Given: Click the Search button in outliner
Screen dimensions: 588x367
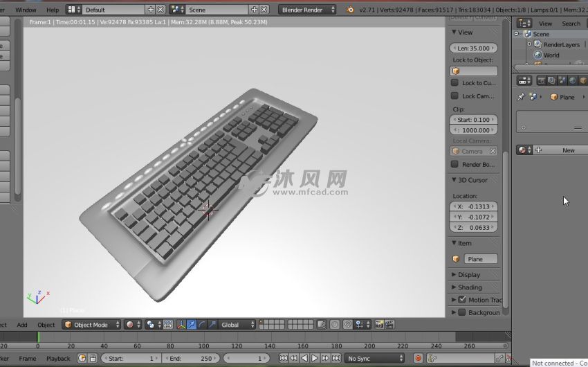Looking at the screenshot, I should pos(571,24).
